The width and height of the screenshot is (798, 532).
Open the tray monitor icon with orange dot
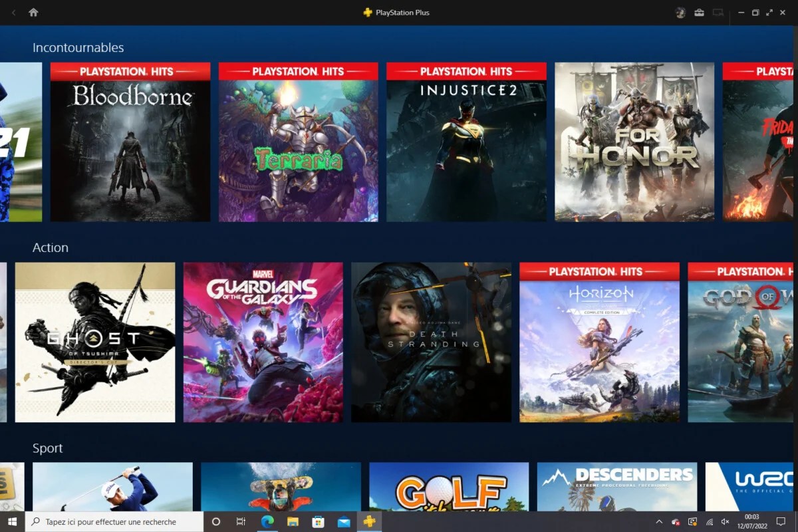coord(692,522)
